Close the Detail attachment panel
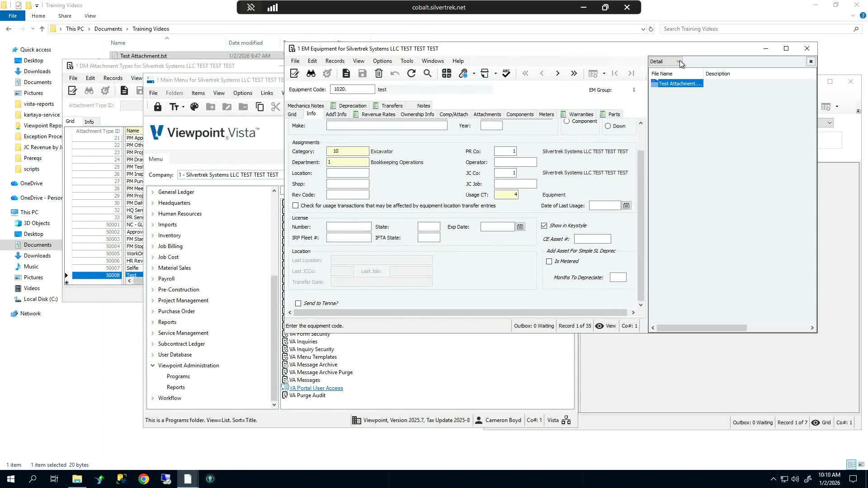The height and width of the screenshot is (488, 868). [x=811, y=61]
